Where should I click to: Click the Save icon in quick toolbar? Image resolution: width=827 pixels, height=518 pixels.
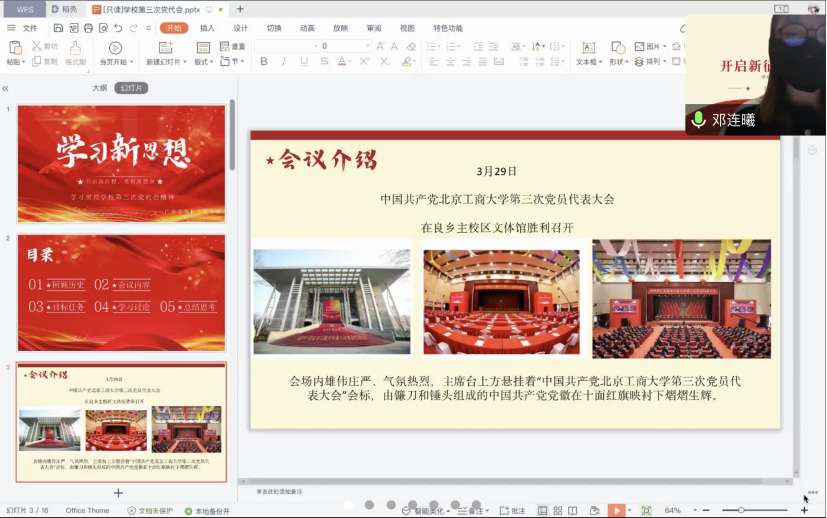click(x=59, y=28)
